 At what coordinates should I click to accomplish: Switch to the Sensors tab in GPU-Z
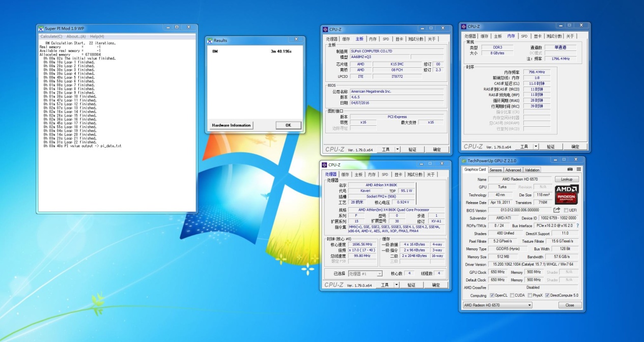click(495, 170)
